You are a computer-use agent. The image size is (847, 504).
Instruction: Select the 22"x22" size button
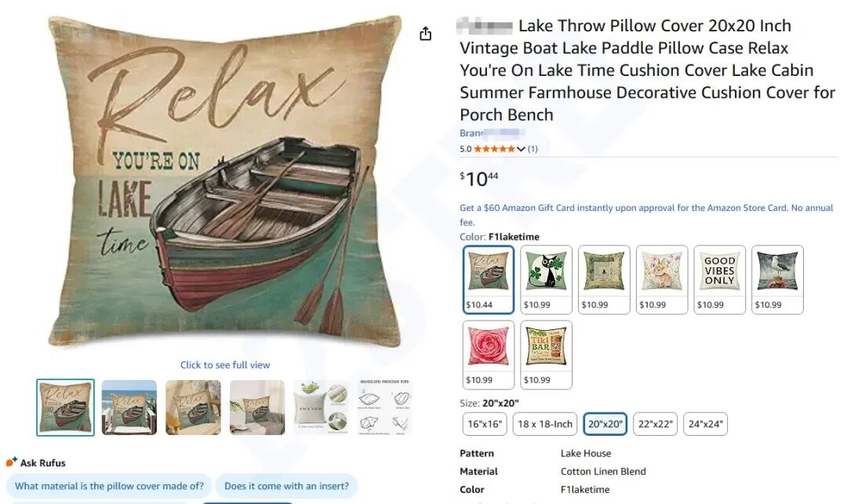pos(655,424)
